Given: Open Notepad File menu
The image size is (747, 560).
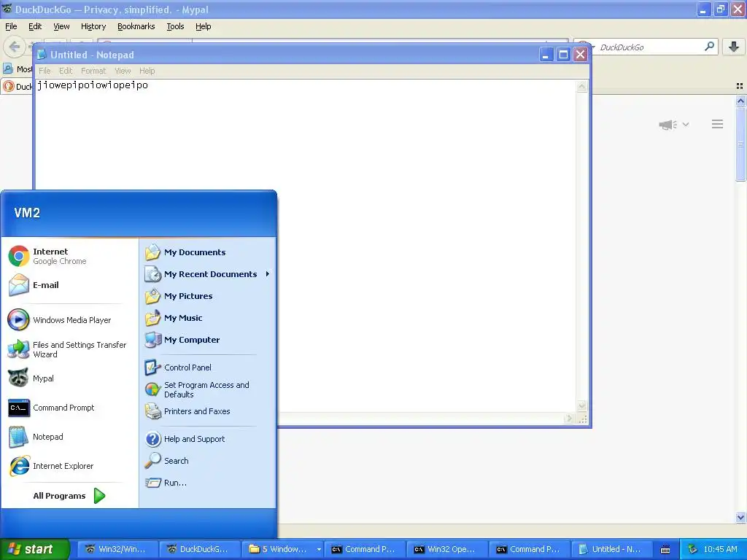Looking at the screenshot, I should [x=44, y=71].
